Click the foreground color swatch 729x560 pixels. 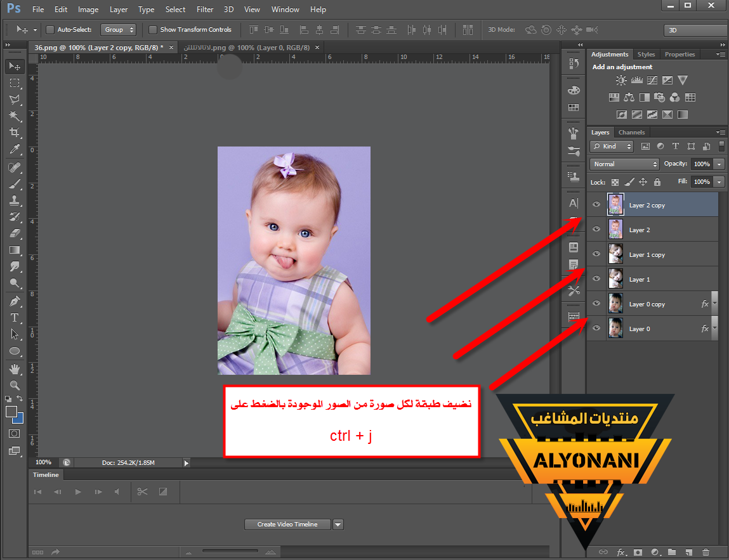coord(11,412)
